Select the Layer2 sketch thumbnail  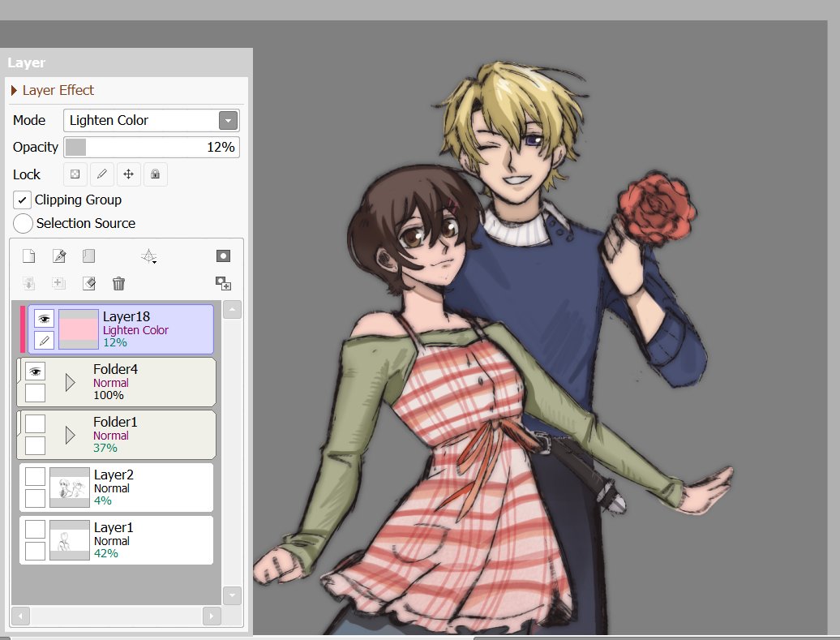tap(70, 488)
